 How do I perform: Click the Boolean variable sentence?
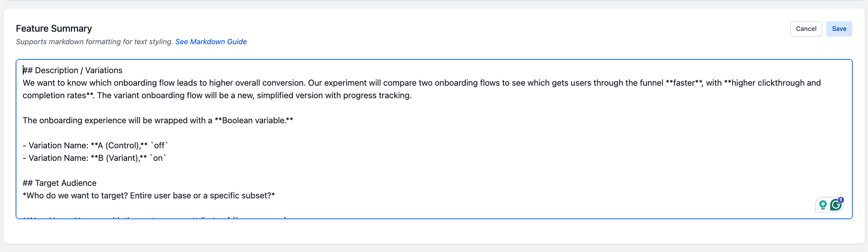pyautogui.click(x=157, y=120)
